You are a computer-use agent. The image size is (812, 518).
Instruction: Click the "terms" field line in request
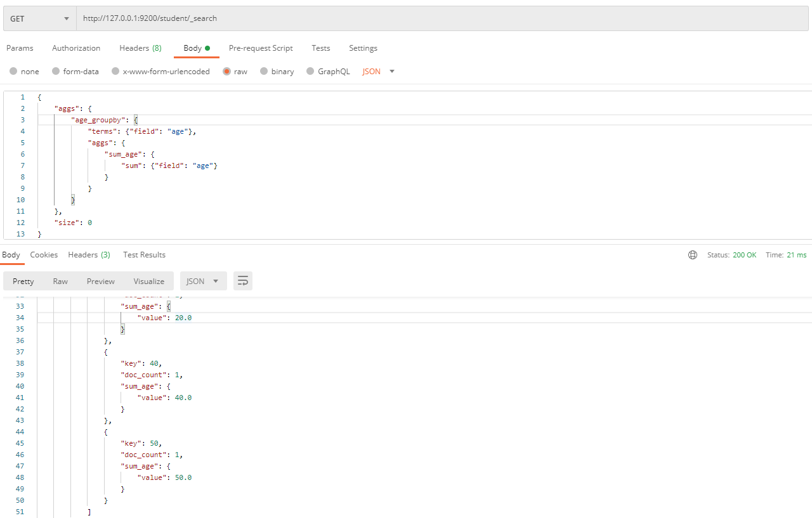143,131
